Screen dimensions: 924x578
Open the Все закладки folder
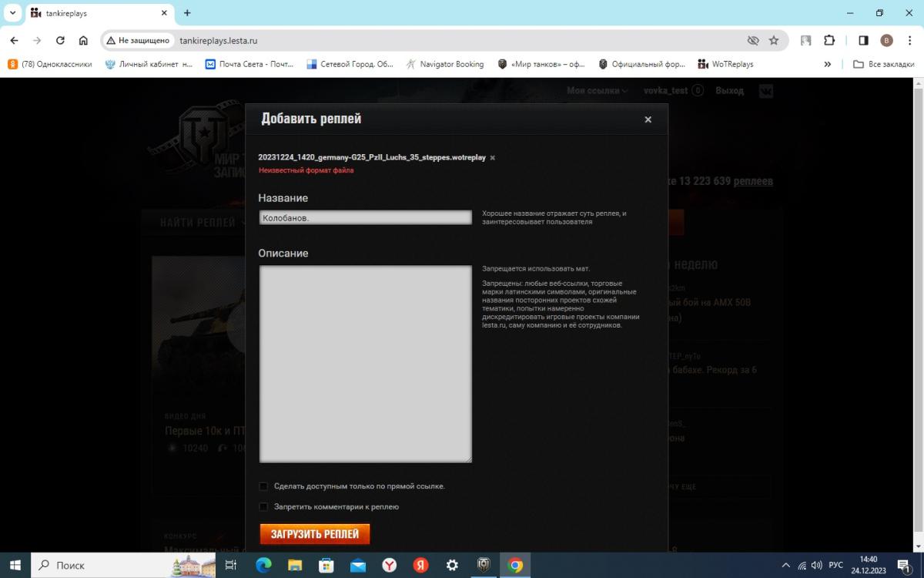885,64
